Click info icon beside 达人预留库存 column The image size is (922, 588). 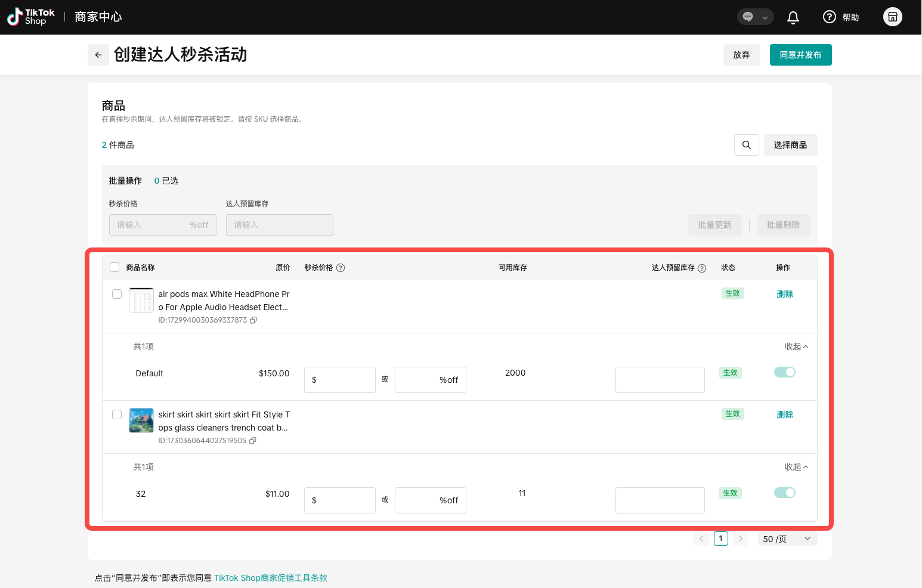tap(702, 268)
